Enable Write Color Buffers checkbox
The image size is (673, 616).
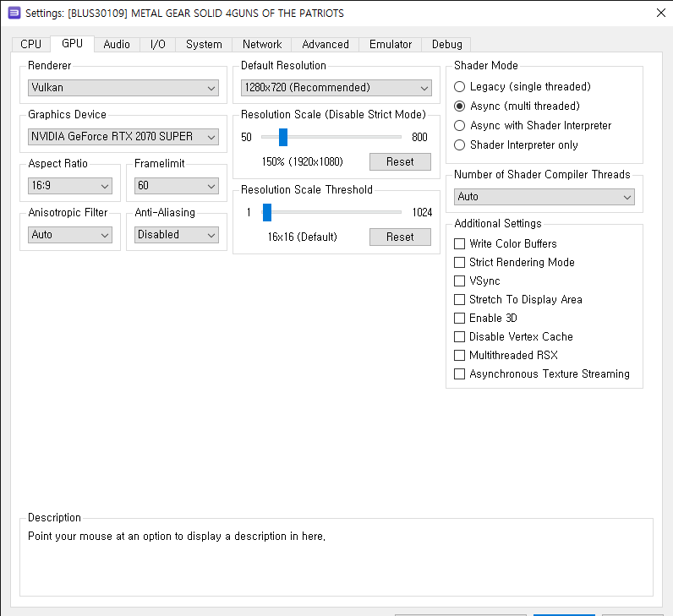tap(506, 243)
